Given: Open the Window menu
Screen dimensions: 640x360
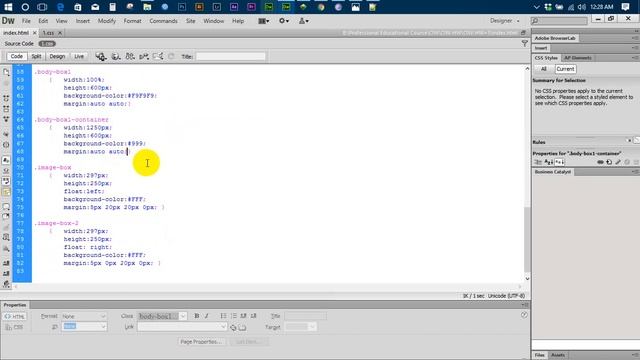Looking at the screenshot, I should click(x=213, y=21).
